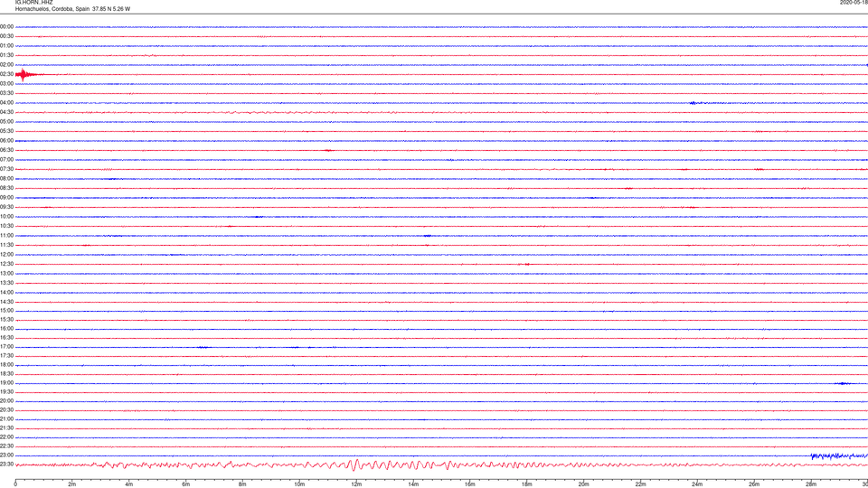Click the 00:30 time label
868x488 pixels.
pos(6,36)
